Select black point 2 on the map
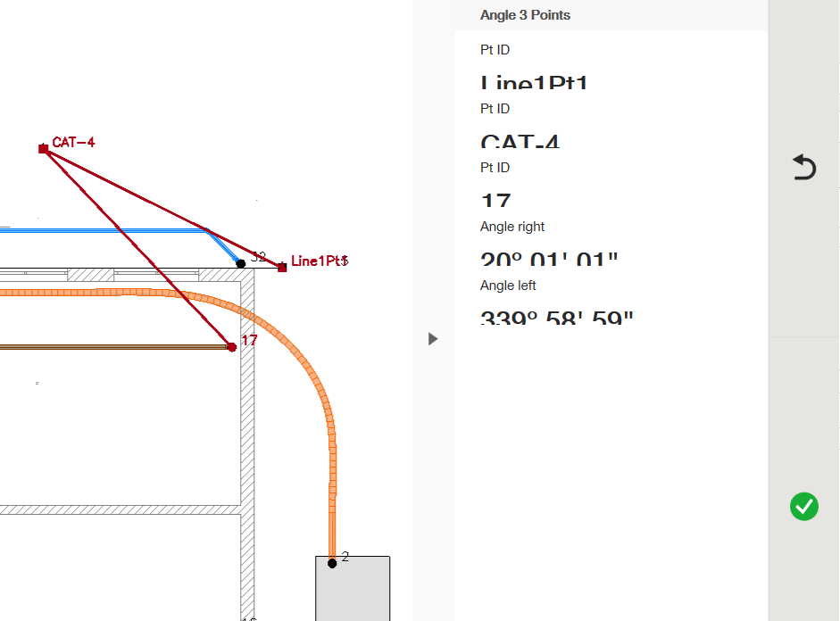Screen dimensions: 840x621 pyautogui.click(x=332, y=563)
